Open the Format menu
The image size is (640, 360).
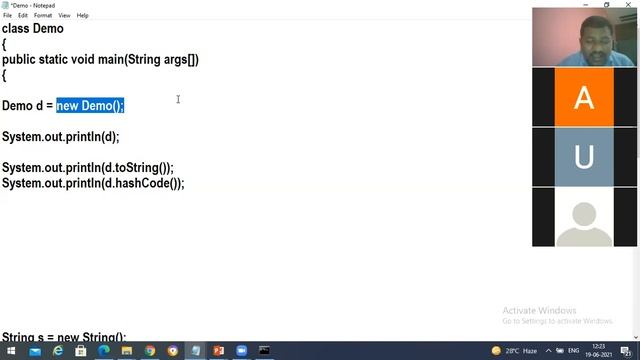tap(43, 16)
